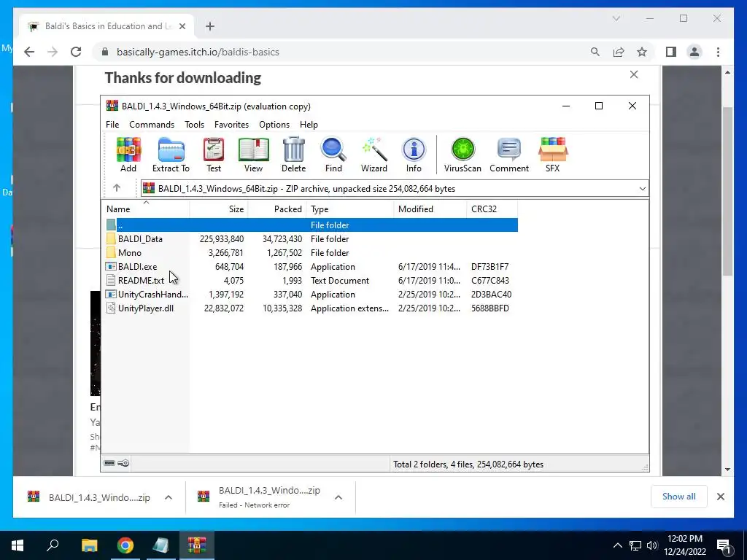Image resolution: width=747 pixels, height=560 pixels.
Task: Sort by CRC32 column header
Action: coord(492,209)
